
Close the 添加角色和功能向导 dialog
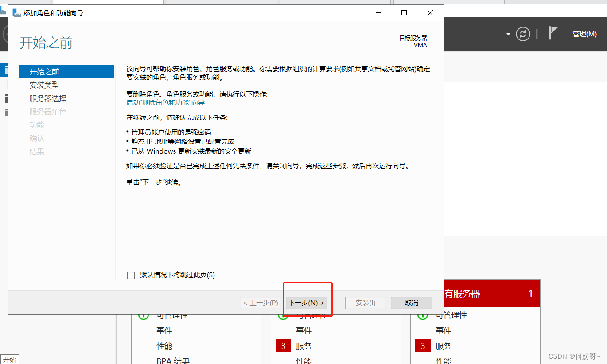[x=430, y=13]
